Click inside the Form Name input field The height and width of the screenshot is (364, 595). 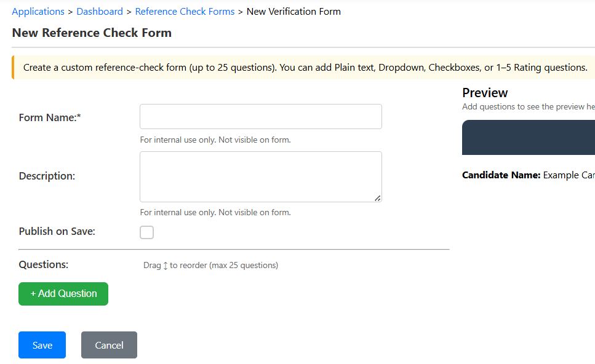(x=260, y=116)
